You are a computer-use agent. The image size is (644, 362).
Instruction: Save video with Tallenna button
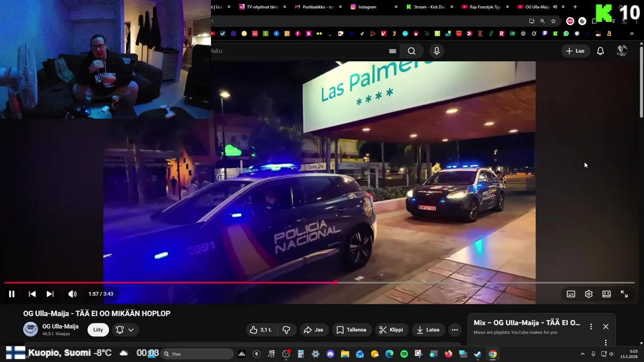click(x=351, y=330)
